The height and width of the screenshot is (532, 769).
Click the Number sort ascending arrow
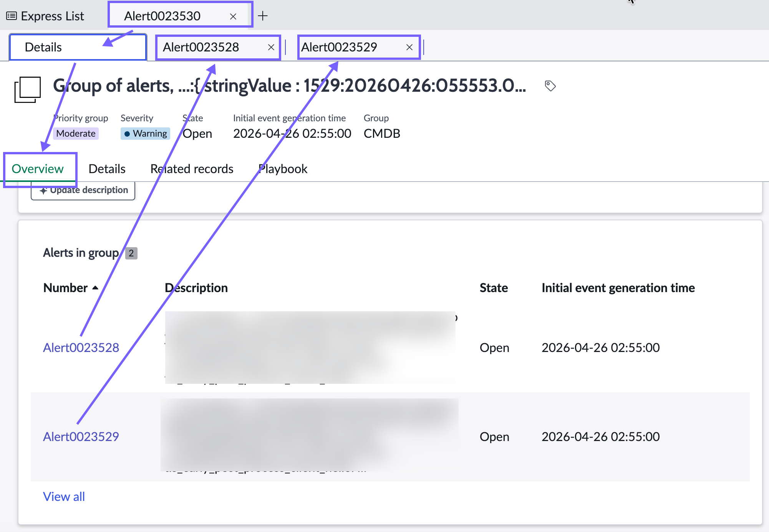tap(95, 288)
